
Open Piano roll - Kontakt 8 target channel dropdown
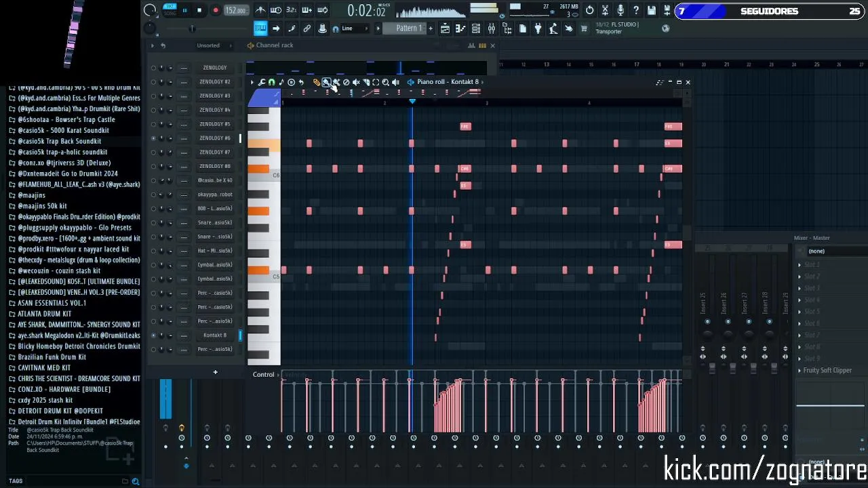coord(448,82)
